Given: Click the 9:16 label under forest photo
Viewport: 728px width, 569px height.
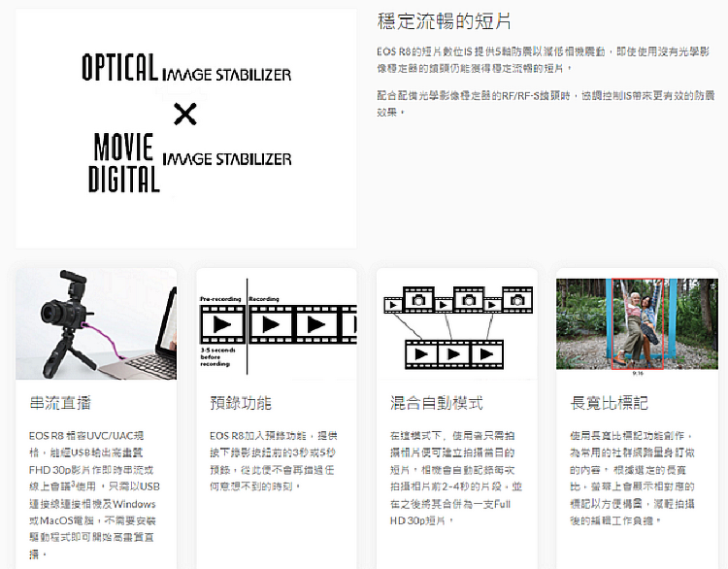Looking at the screenshot, I should (638, 374).
